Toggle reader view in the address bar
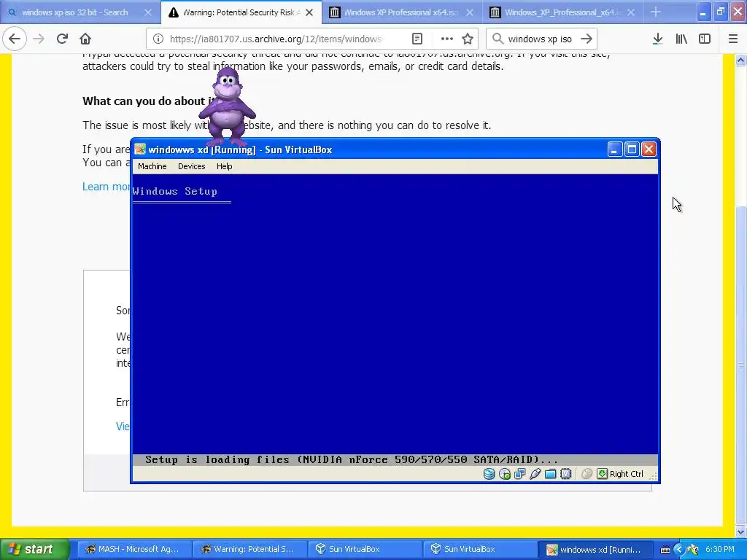This screenshot has height=560, width=747. [417, 39]
